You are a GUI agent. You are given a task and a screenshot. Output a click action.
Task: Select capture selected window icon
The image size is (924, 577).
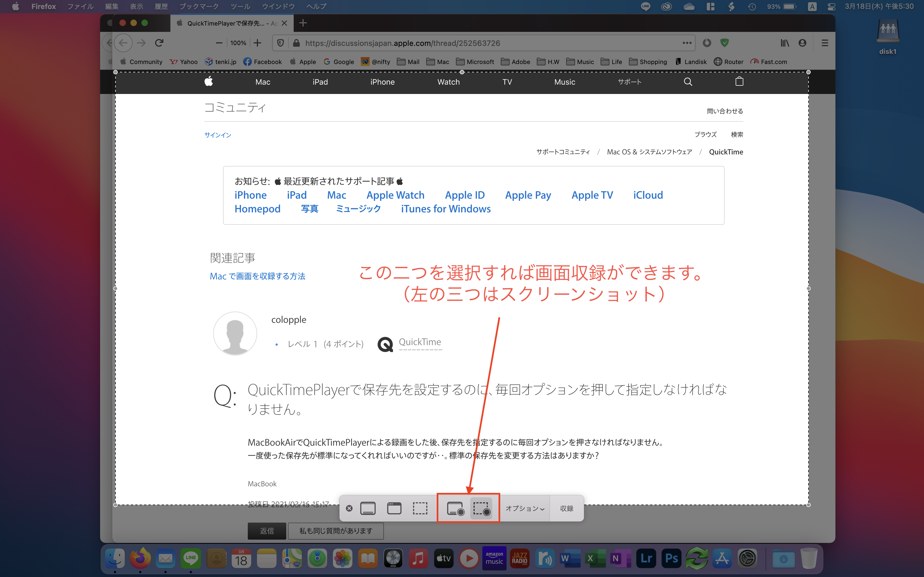[x=394, y=508]
